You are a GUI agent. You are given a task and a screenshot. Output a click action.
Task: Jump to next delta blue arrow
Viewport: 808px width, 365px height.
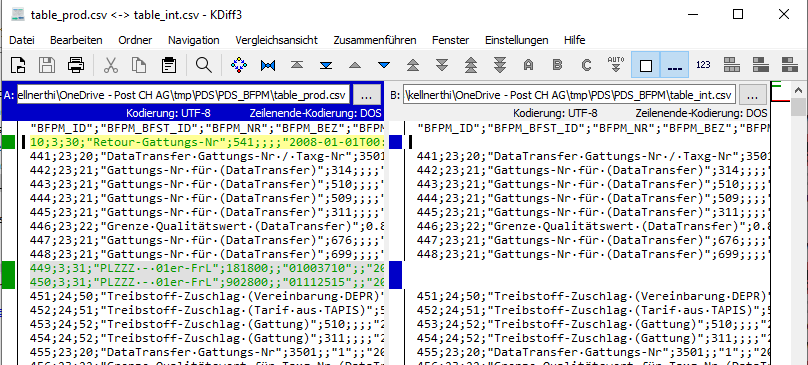(x=383, y=65)
